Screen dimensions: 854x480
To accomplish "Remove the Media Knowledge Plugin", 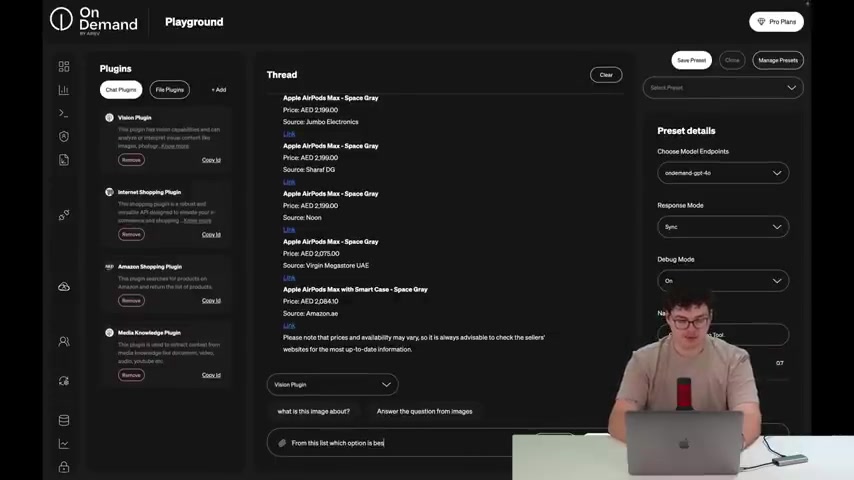I will (x=131, y=375).
